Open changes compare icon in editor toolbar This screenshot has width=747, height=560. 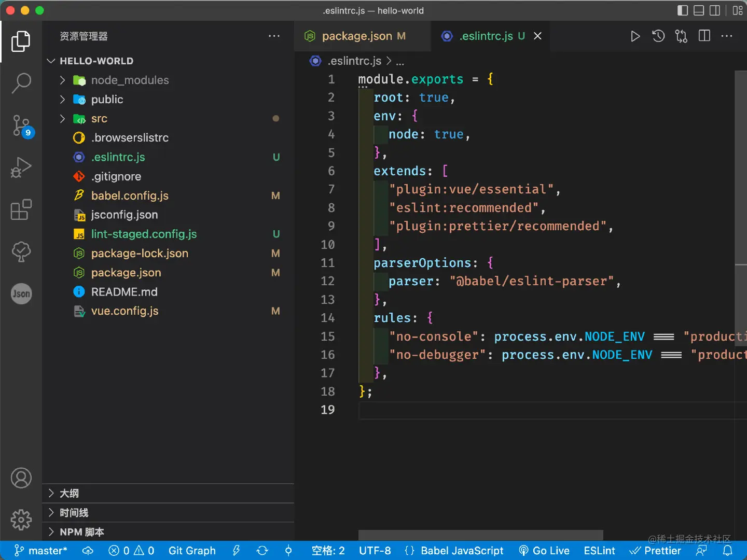(681, 36)
